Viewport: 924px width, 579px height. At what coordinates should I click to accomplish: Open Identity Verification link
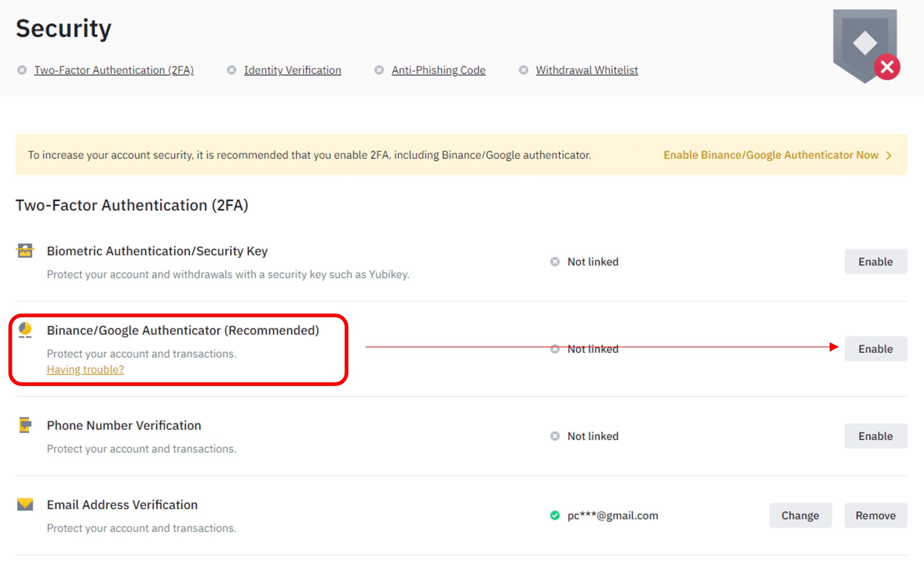[x=292, y=70]
